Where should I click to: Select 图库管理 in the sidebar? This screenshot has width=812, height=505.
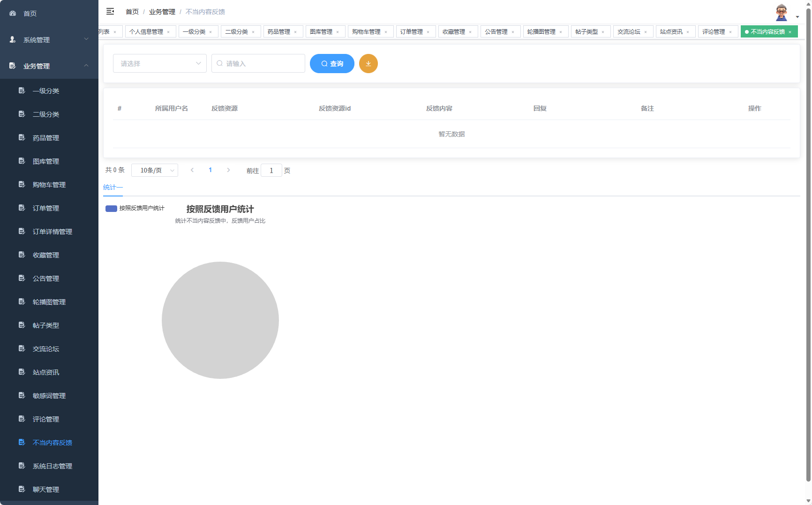pyautogui.click(x=45, y=161)
